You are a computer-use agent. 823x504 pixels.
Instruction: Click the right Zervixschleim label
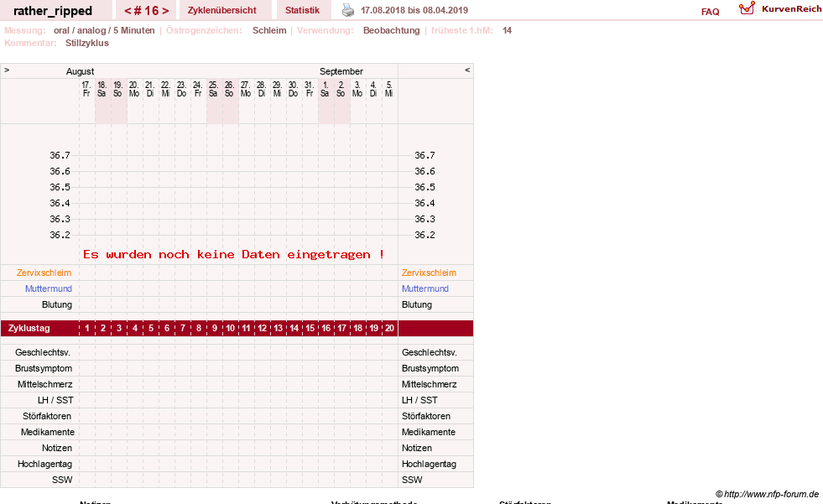point(429,273)
